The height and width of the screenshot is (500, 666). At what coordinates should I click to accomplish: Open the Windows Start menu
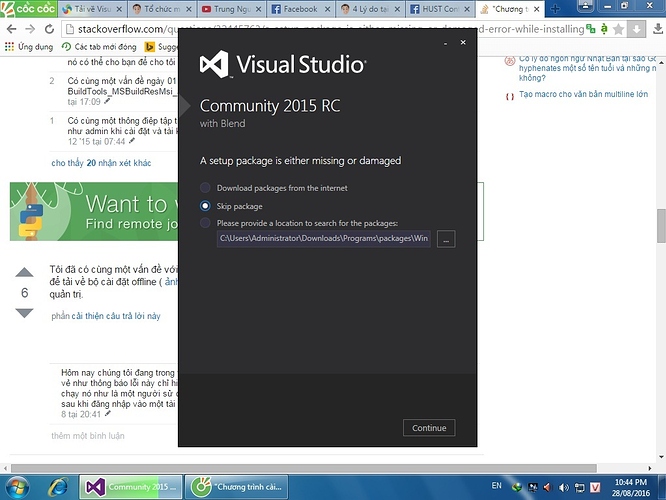point(17,487)
